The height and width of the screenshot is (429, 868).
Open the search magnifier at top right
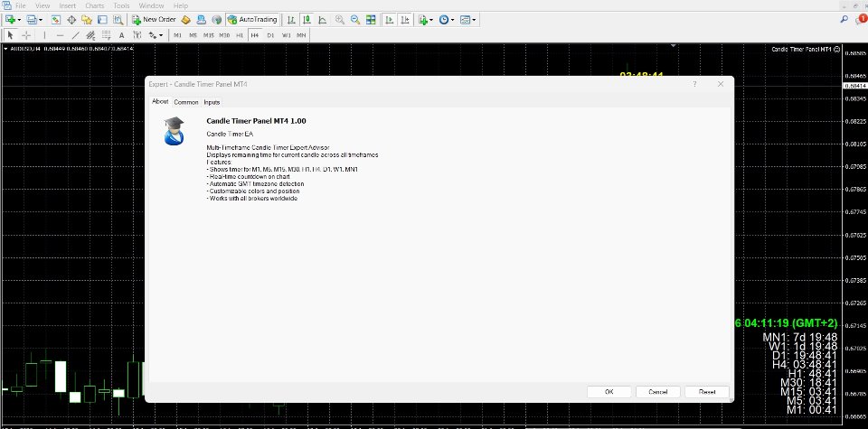point(844,19)
